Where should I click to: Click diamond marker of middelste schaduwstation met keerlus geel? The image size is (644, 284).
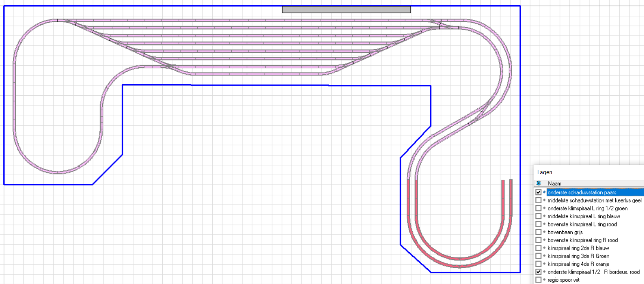click(x=544, y=200)
